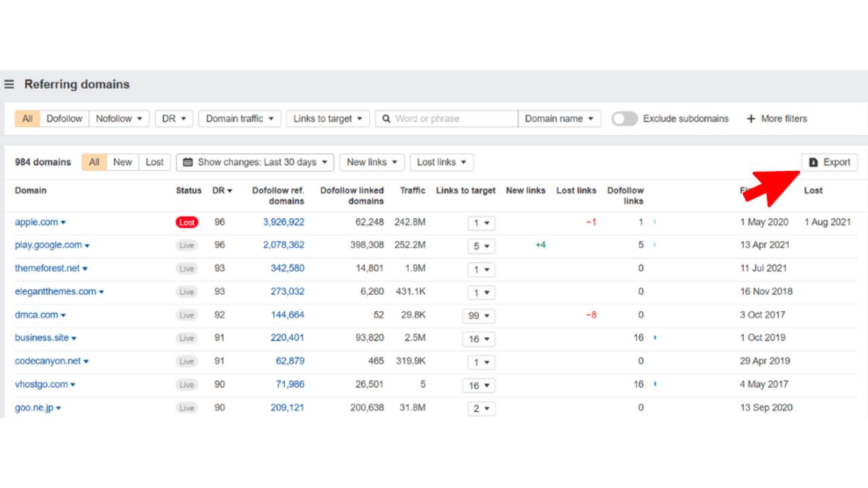Click dofollow ref. domains value 220,401
Image resolution: width=868 pixels, height=488 pixels.
click(288, 338)
